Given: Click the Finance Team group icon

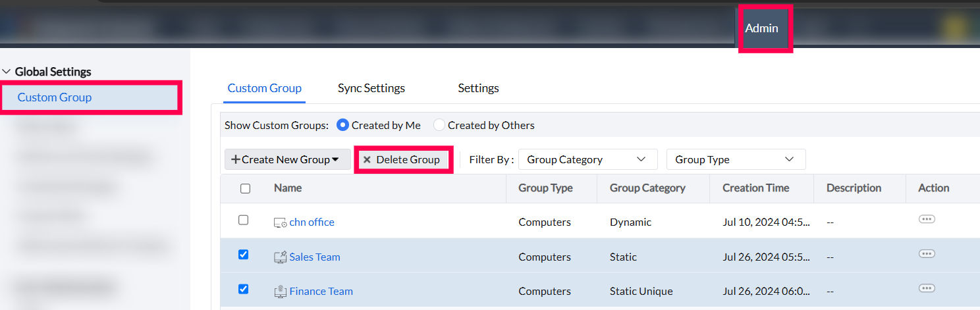Looking at the screenshot, I should point(280,291).
